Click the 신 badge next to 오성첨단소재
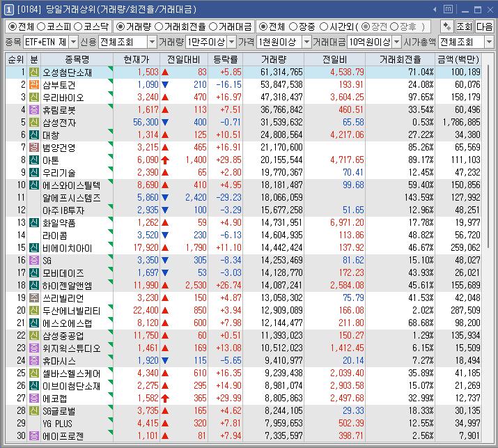Image resolution: width=498 pixels, height=448 pixels. point(34,72)
